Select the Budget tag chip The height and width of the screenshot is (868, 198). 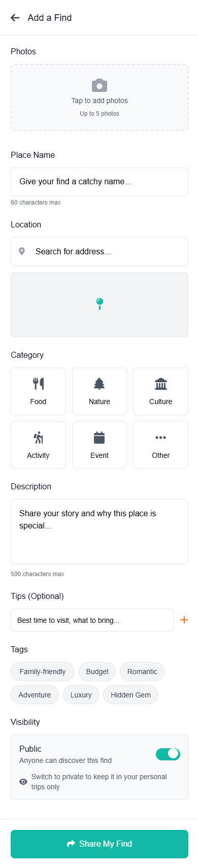coord(97,672)
